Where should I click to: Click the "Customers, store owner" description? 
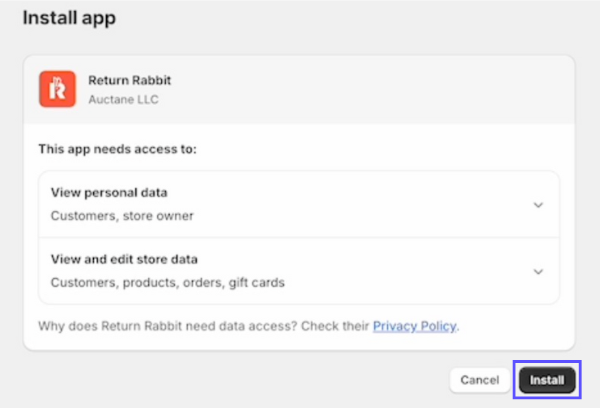(122, 215)
